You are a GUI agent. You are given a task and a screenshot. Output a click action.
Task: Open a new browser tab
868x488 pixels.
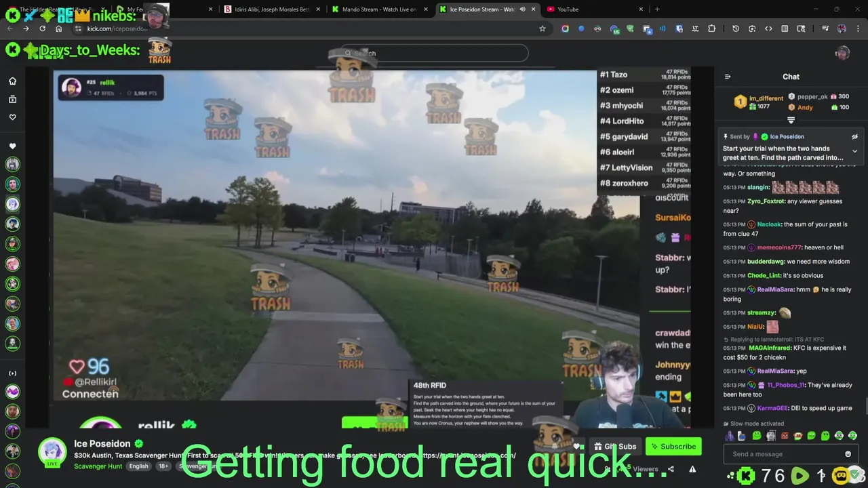(x=657, y=9)
